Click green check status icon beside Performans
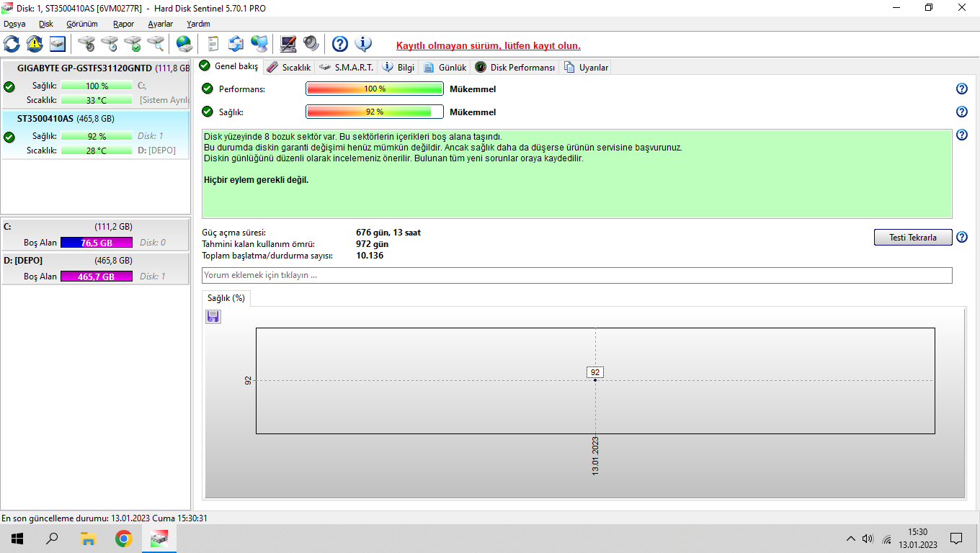Image resolution: width=980 pixels, height=553 pixels. pyautogui.click(x=208, y=89)
